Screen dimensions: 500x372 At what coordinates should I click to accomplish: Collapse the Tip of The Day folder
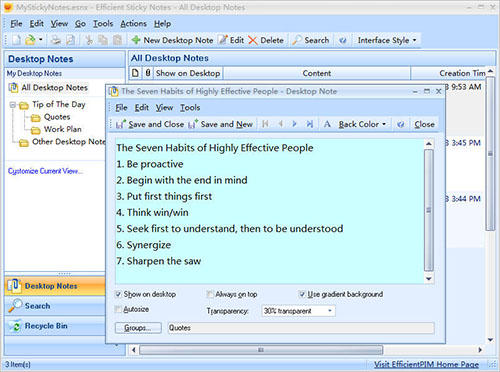click(13, 105)
